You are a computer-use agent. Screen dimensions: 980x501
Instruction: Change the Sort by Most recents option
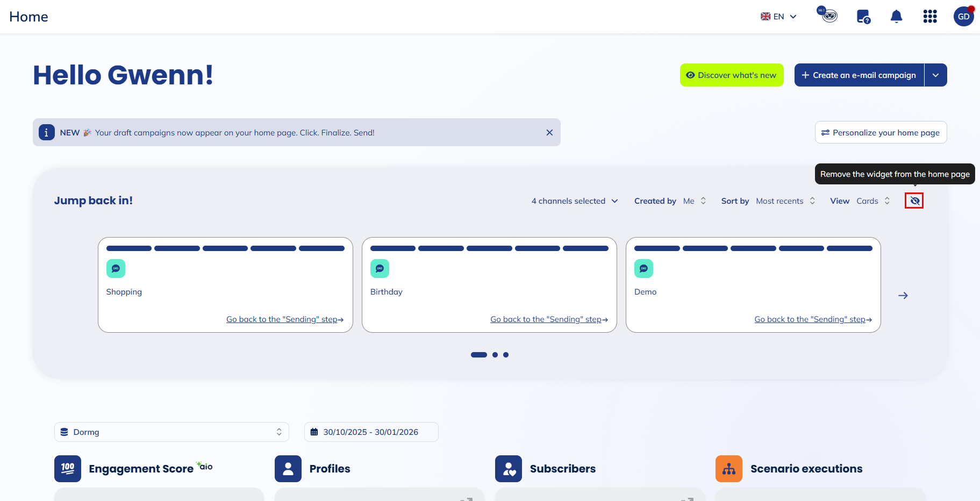785,201
